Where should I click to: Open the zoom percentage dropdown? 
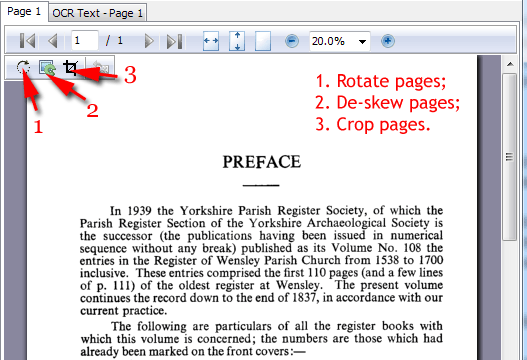tap(362, 42)
